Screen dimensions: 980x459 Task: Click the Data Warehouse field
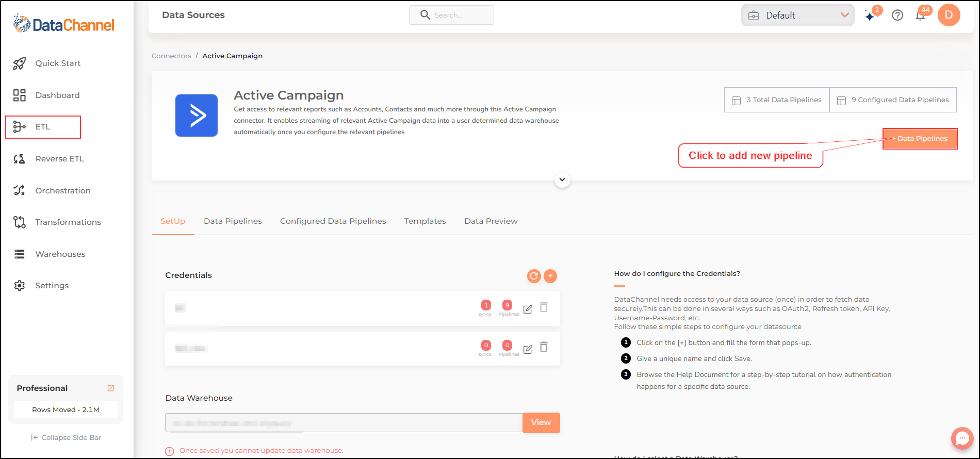(344, 423)
